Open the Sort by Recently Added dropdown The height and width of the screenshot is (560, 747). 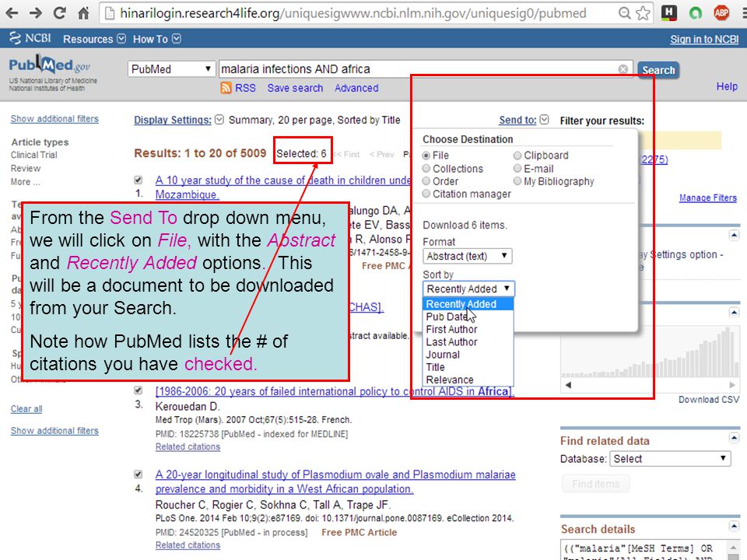468,289
